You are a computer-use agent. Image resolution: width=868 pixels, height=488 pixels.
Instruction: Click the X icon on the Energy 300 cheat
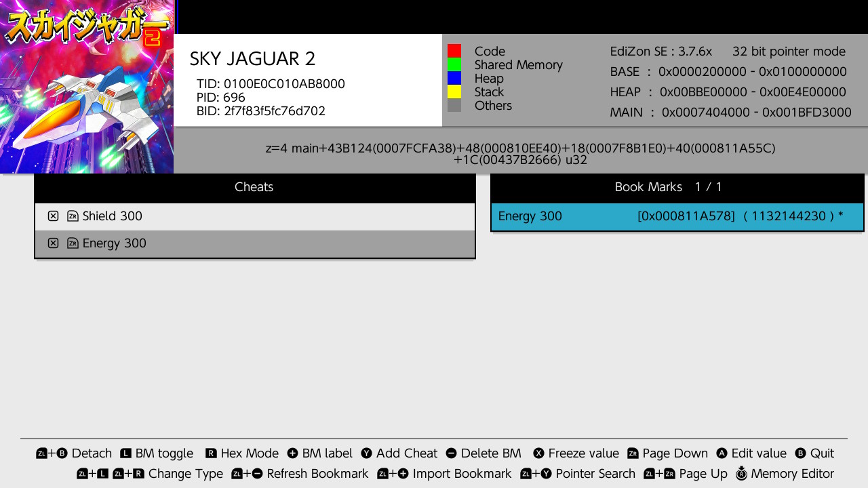point(53,243)
